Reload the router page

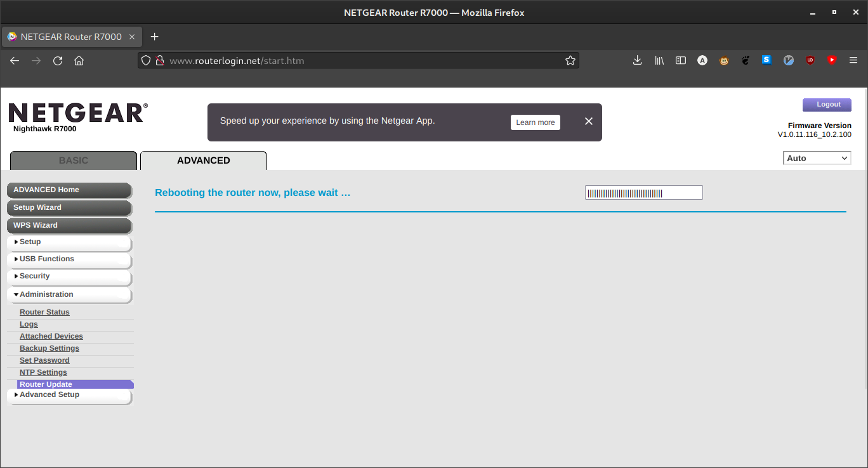pyautogui.click(x=58, y=60)
